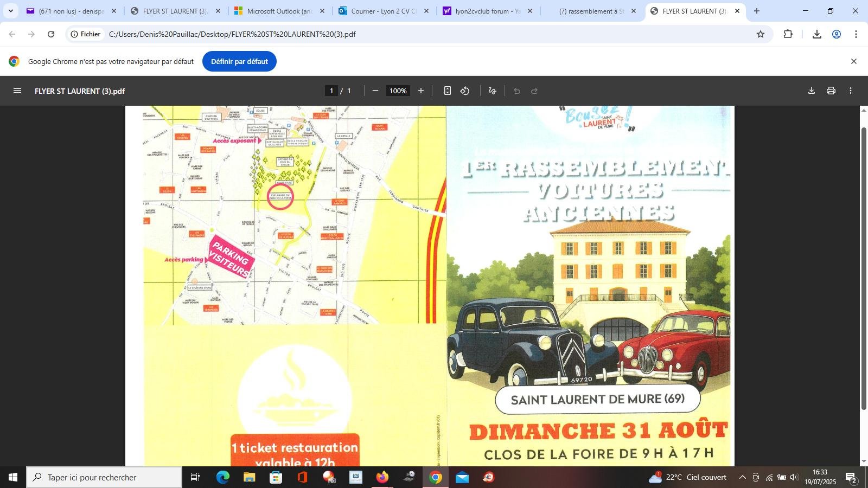Viewport: 868px width, 488px height.
Task: Switch to the Microsoft Outlook tab
Action: click(279, 11)
